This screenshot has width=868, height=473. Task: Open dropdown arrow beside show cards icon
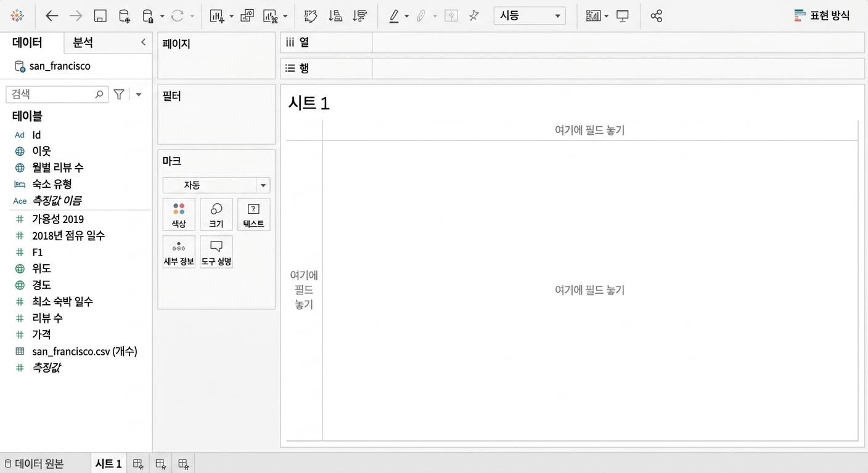(607, 17)
